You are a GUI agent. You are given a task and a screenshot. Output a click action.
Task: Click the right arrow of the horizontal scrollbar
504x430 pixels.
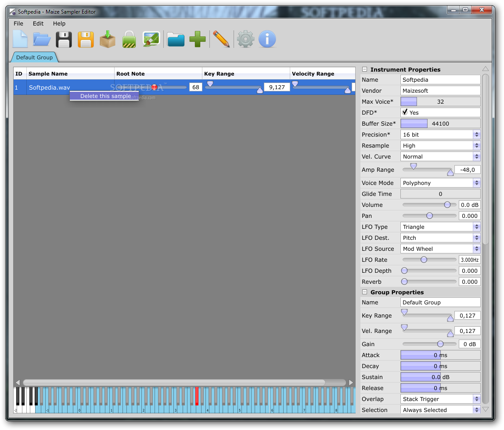point(351,383)
